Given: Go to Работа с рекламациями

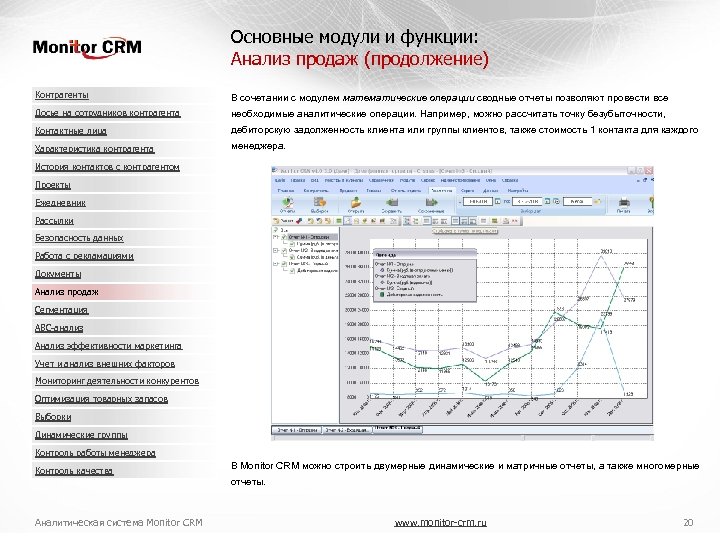Looking at the screenshot, I should [x=84, y=256].
